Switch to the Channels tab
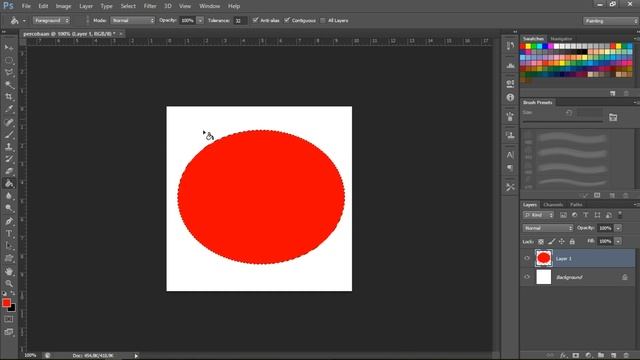The height and width of the screenshot is (360, 640). [553, 204]
